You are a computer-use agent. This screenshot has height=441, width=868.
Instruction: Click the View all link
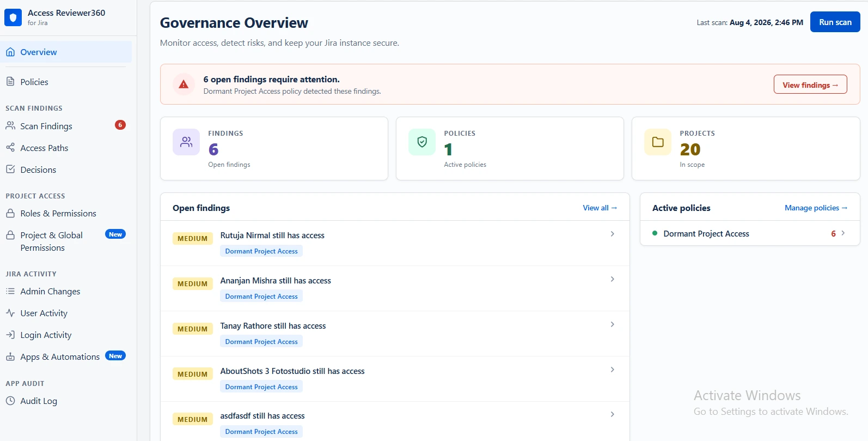(600, 208)
